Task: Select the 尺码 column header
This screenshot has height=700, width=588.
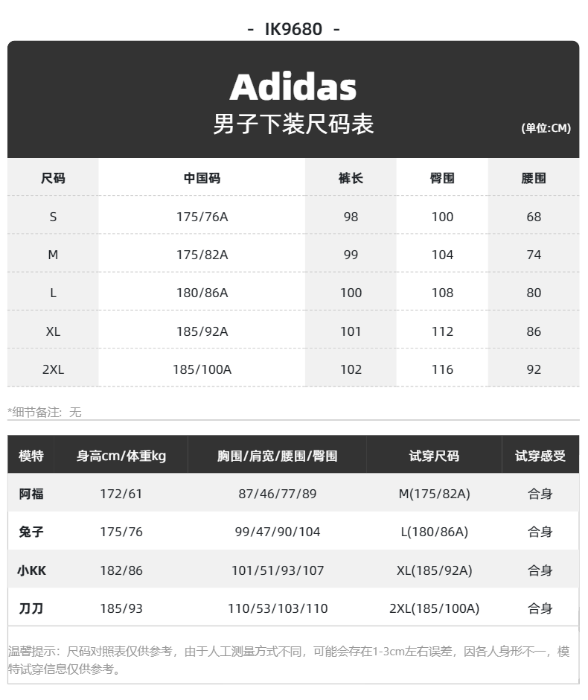Action: [53, 178]
